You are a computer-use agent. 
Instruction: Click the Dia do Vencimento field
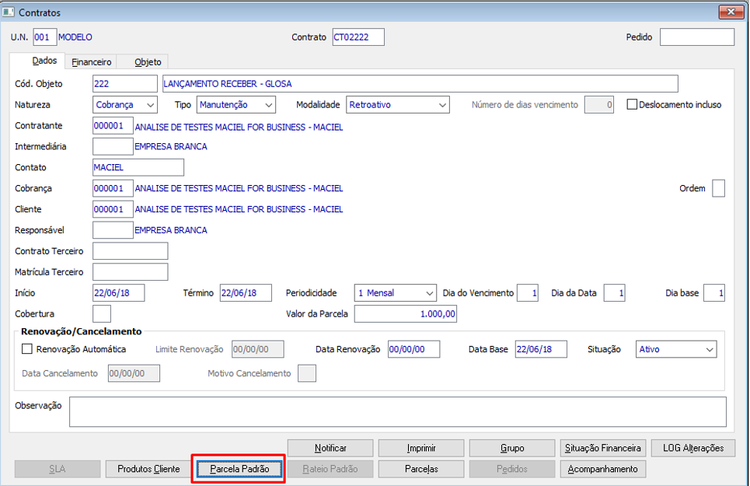pos(528,293)
